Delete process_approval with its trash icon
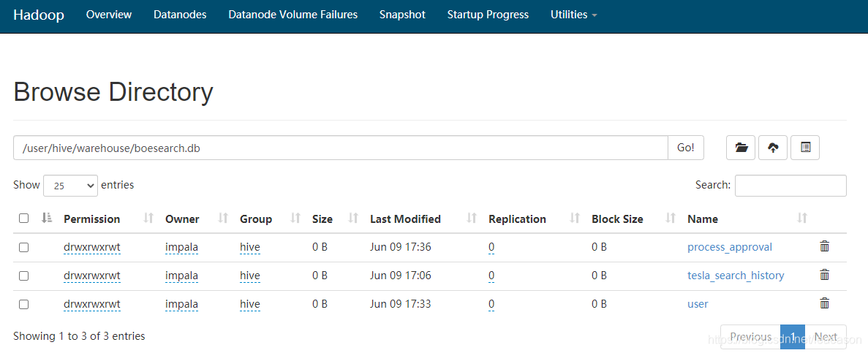This screenshot has height=353, width=868. 824,247
